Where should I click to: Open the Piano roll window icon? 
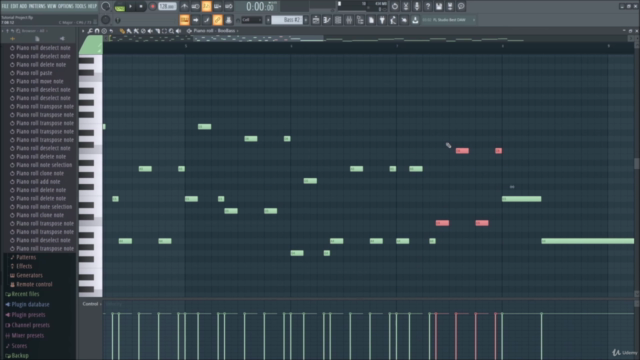[327, 20]
